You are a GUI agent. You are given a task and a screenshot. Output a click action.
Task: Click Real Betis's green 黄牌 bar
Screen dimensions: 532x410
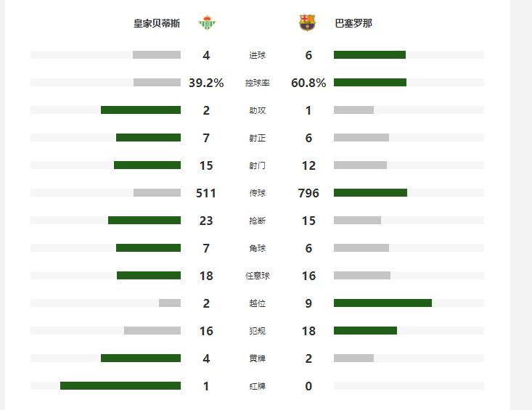[141, 358]
